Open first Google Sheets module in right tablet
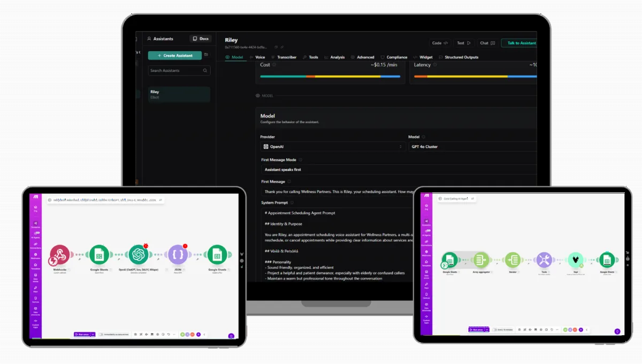 click(x=449, y=260)
